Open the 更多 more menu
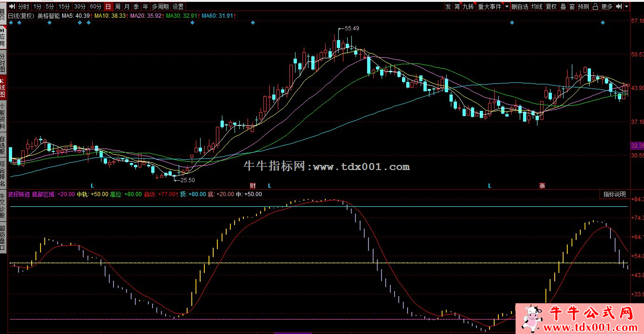The image size is (644, 334). click(x=607, y=7)
